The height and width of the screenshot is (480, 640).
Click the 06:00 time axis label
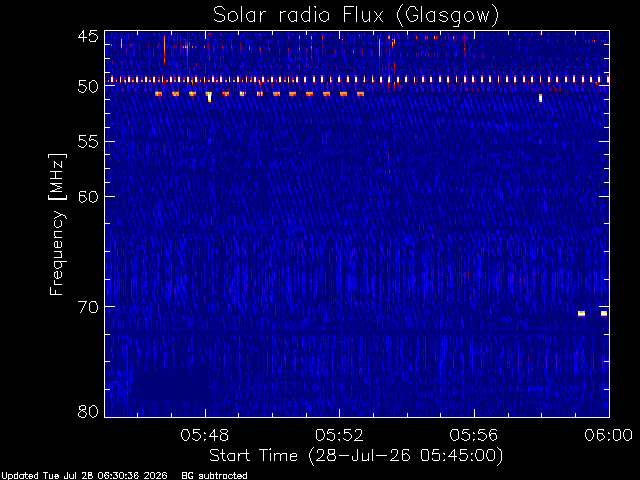tap(609, 435)
